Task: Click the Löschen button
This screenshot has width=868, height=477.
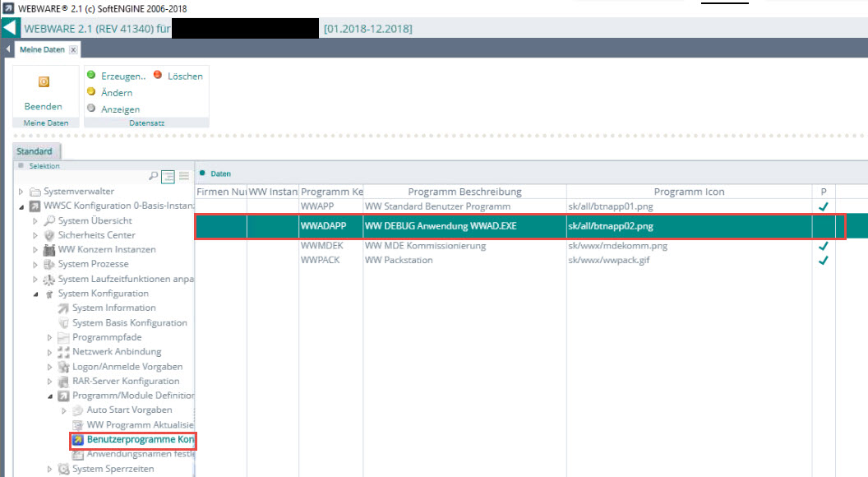Action: coord(184,76)
